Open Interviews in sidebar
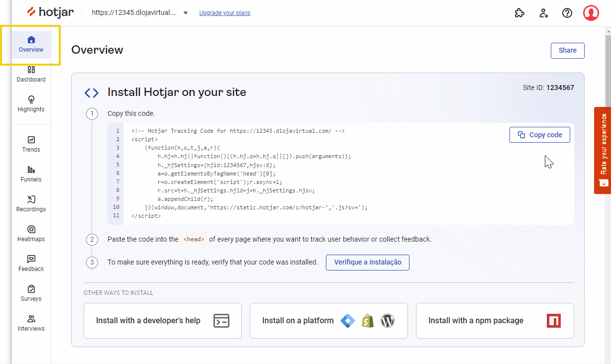611x364 pixels. coord(31,323)
